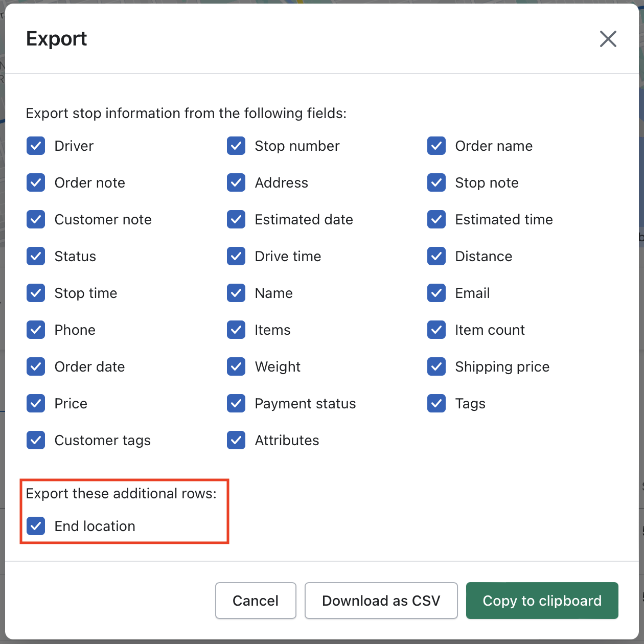The image size is (644, 644).
Task: Click the Cancel button
Action: [256, 601]
